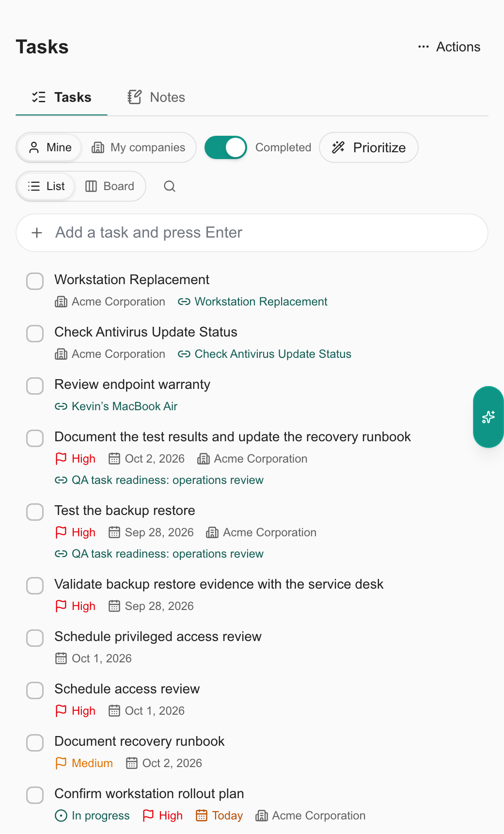Switch to the Tasks tab
Image resolution: width=504 pixels, height=834 pixels.
coord(62,97)
